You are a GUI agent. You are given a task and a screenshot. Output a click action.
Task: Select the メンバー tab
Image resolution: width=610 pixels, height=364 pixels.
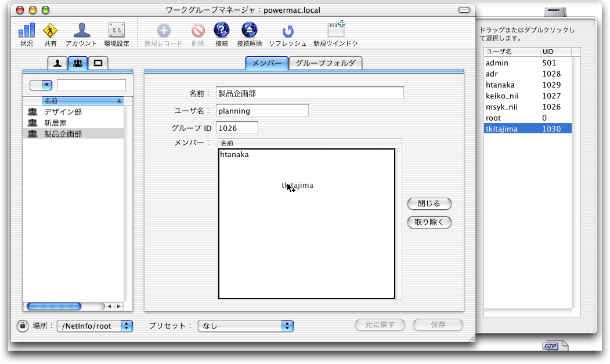point(267,63)
